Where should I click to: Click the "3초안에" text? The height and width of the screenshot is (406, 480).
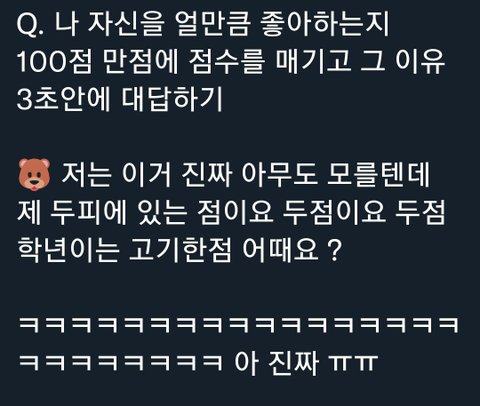tap(64, 99)
